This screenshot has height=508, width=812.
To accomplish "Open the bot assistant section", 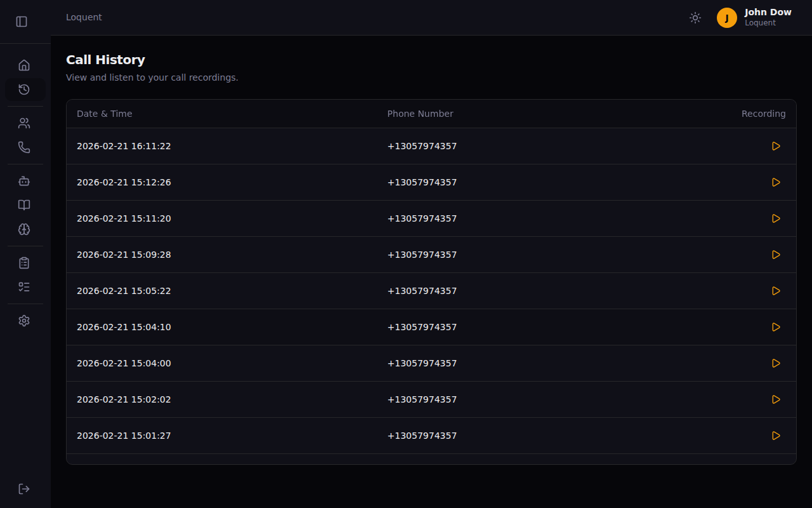I will (24, 180).
